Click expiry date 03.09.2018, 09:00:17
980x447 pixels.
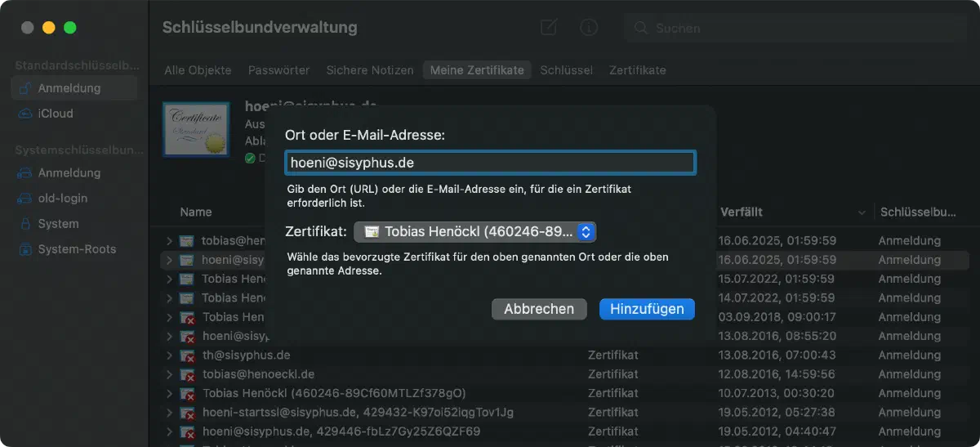[x=777, y=316]
